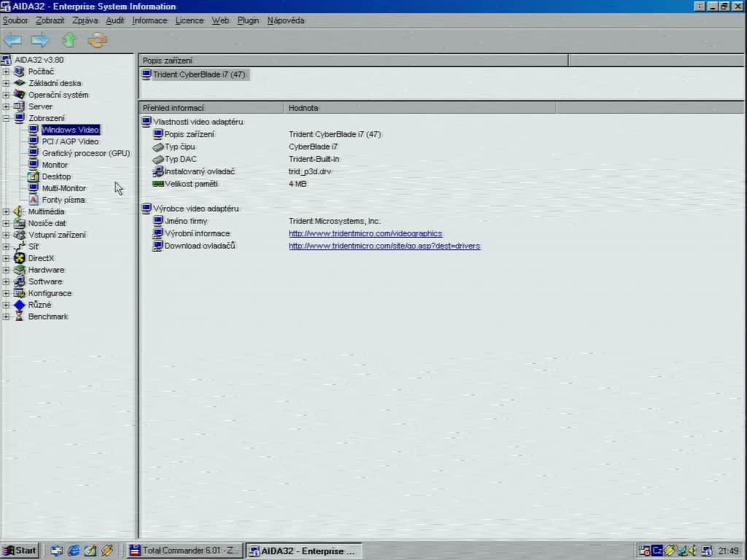Viewport: 747px width, 560px height.
Task: Expand the Nosiče dat tree node
Action: click(x=6, y=223)
